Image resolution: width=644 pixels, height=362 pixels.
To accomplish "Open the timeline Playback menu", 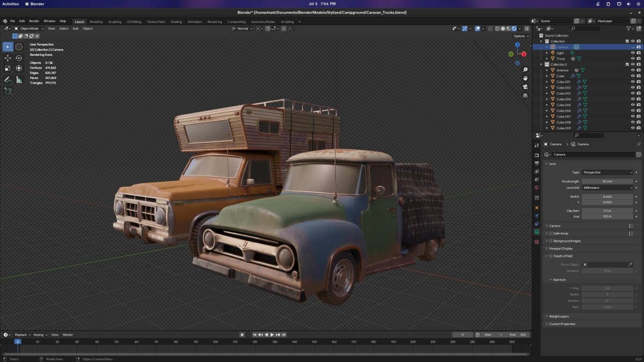I will [22, 335].
